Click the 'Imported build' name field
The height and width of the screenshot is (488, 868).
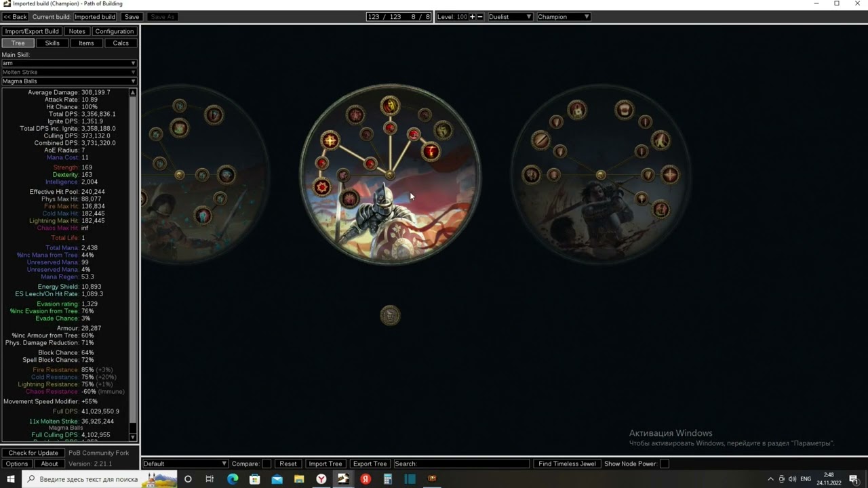[95, 16]
